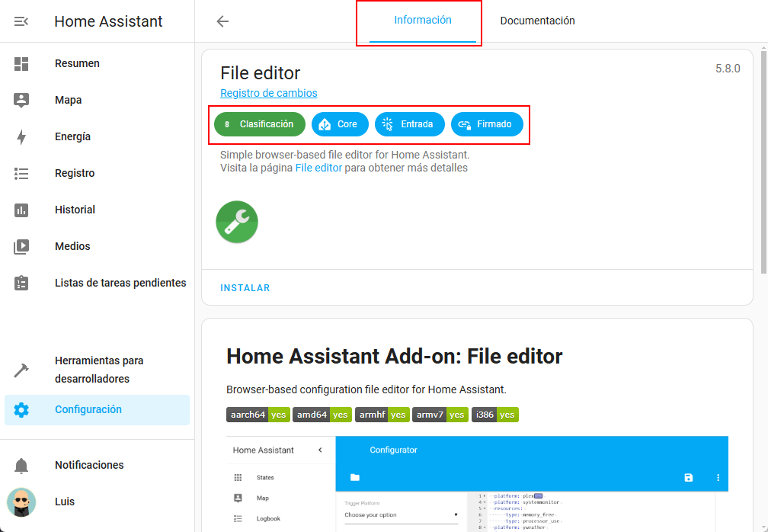Collapse the sidebar with the menu icon
This screenshot has width=768, height=532.
[x=21, y=21]
